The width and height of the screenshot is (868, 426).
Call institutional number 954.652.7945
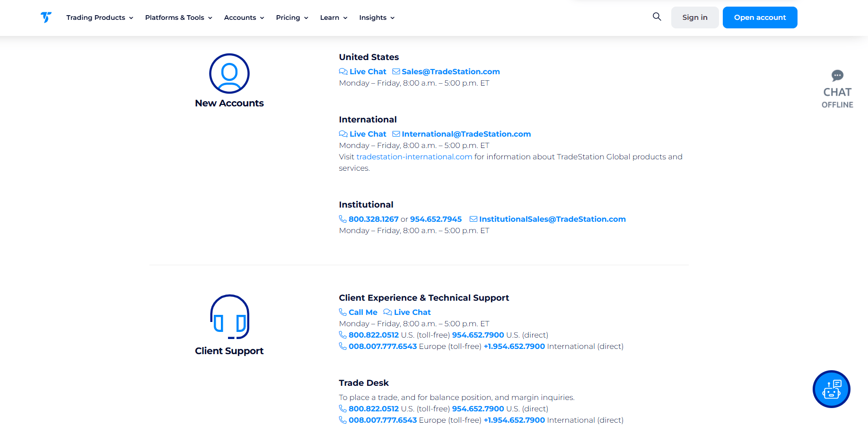[436, 219]
